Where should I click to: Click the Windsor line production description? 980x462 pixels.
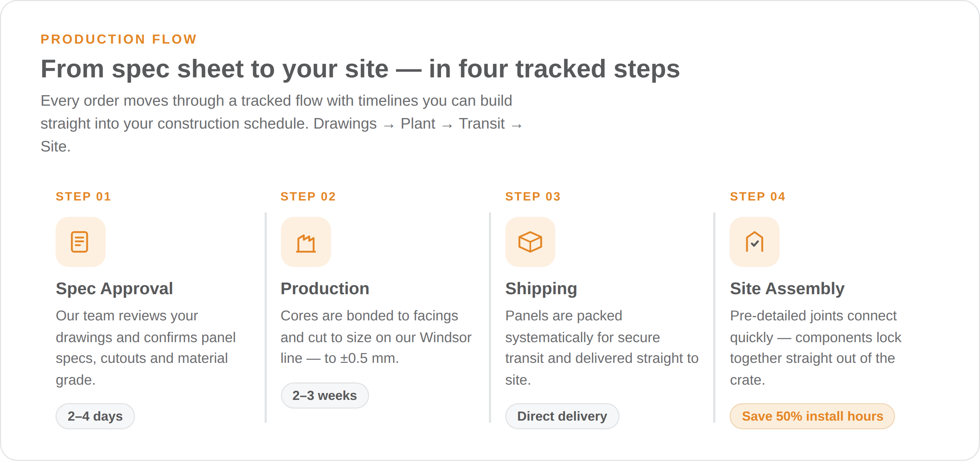[376, 337]
